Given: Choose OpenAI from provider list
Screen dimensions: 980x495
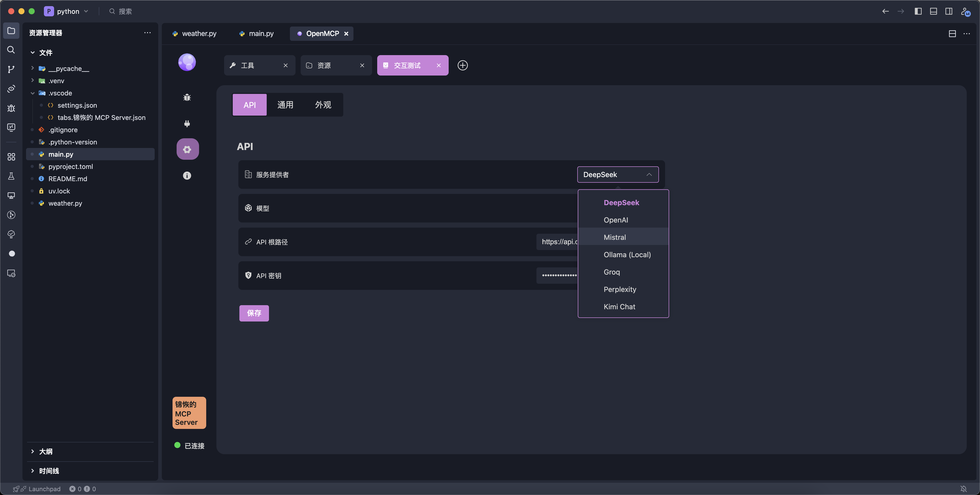Looking at the screenshot, I should (x=623, y=220).
